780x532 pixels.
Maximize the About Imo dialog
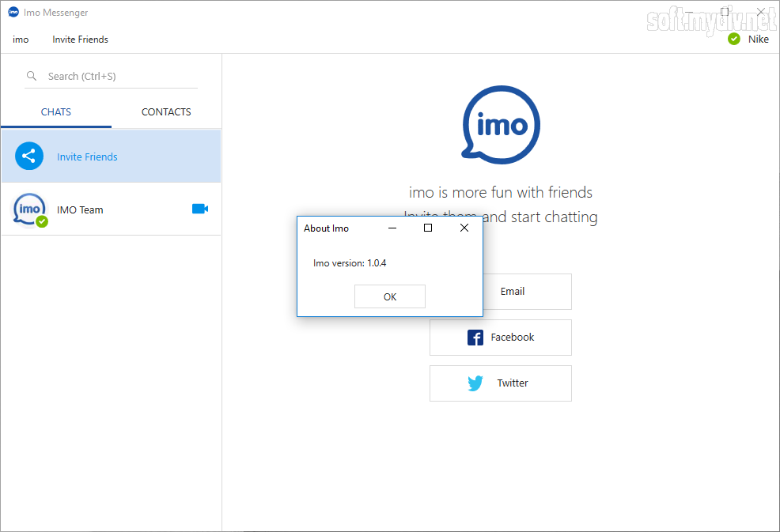pos(428,228)
